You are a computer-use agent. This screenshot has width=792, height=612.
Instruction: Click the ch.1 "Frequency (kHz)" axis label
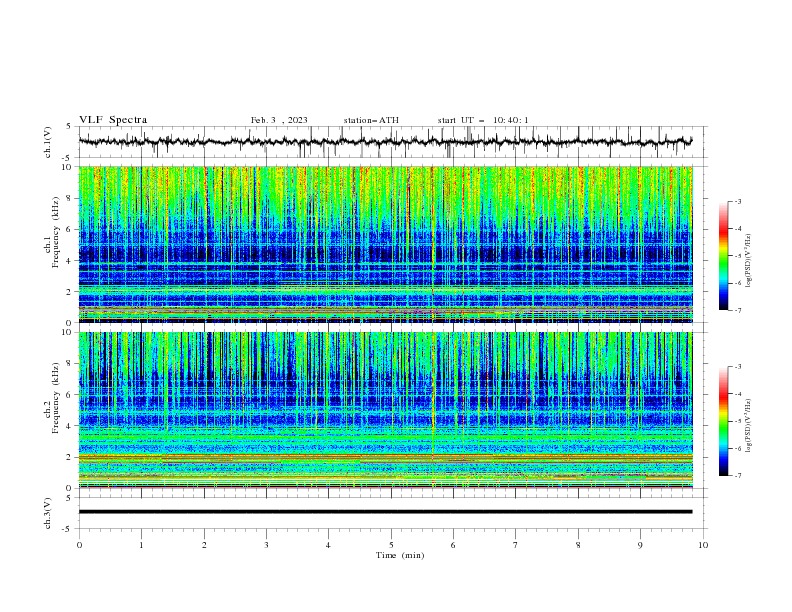pos(55,232)
